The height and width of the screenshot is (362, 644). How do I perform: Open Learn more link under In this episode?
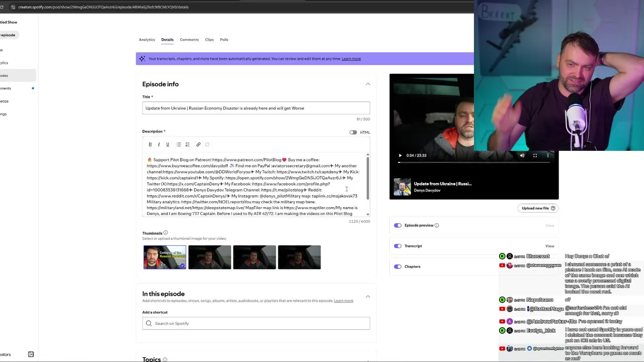tap(344, 301)
